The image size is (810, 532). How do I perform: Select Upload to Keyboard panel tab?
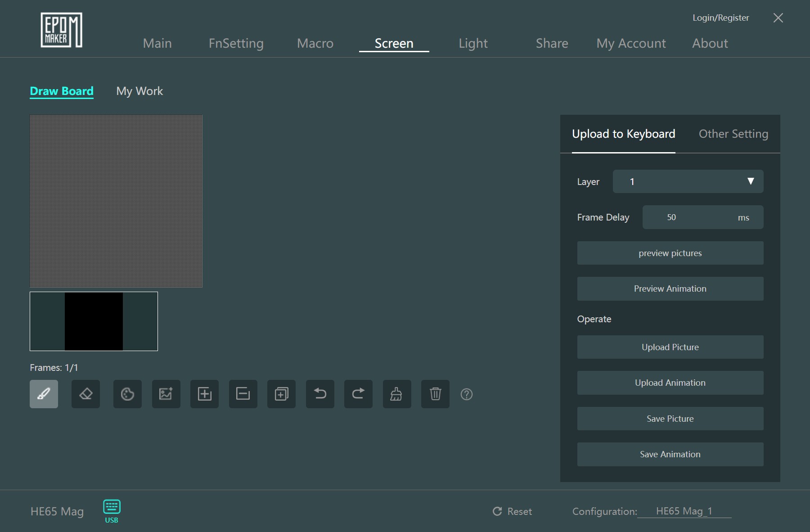click(x=624, y=134)
